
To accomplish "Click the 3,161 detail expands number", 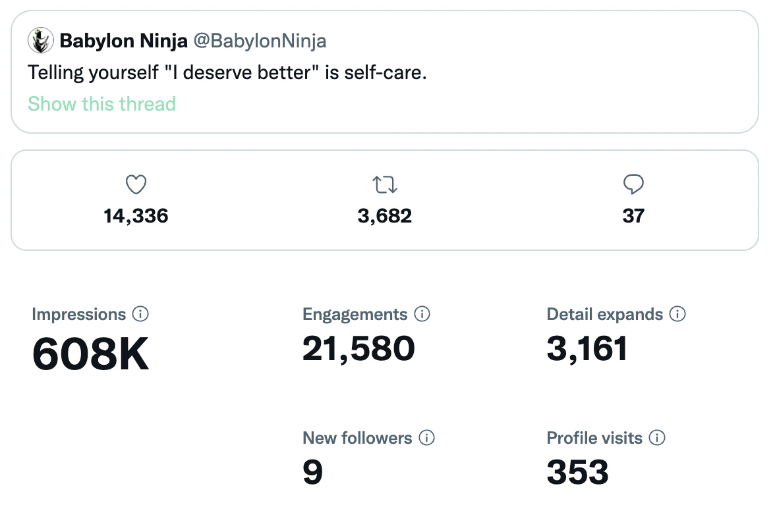I will coord(587,348).
